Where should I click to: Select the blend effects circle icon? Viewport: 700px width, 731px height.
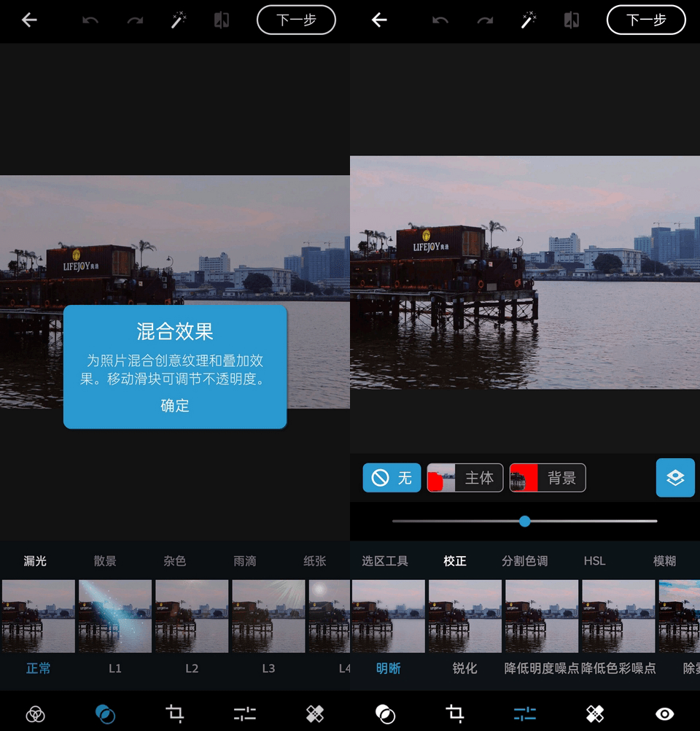point(105,713)
